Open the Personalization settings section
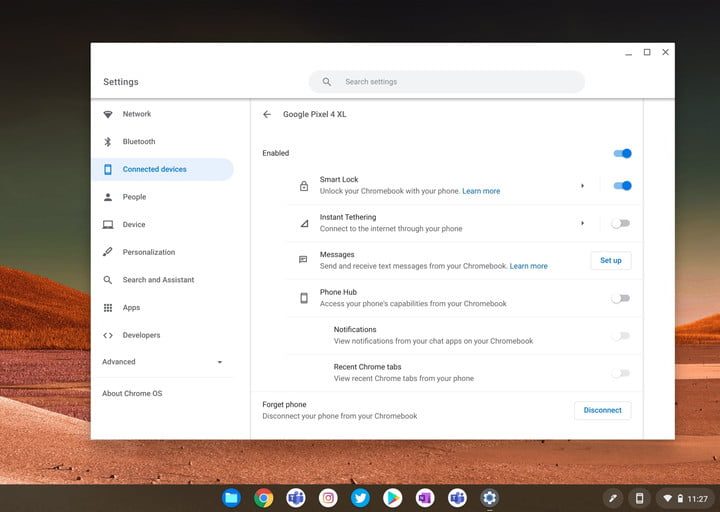 coord(163,252)
